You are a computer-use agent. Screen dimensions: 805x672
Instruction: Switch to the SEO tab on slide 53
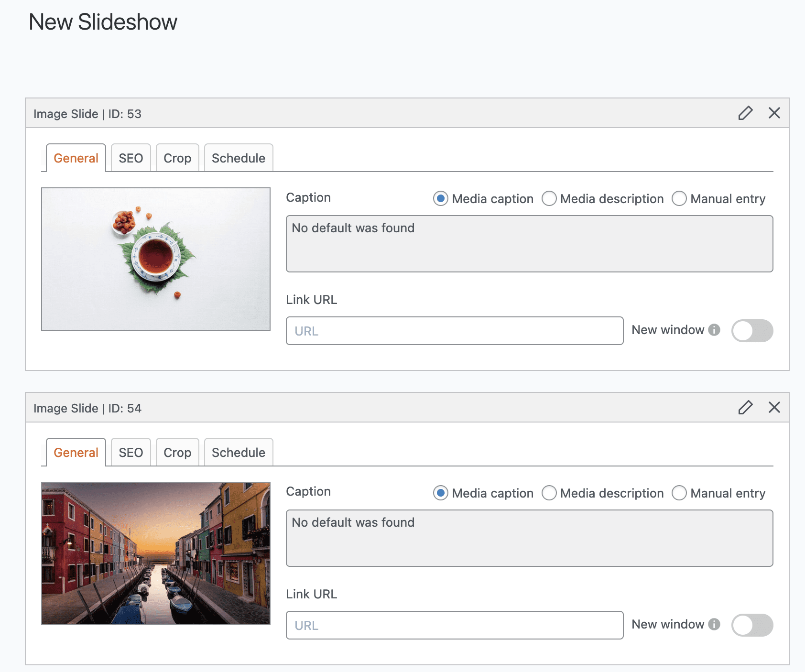pyautogui.click(x=131, y=158)
